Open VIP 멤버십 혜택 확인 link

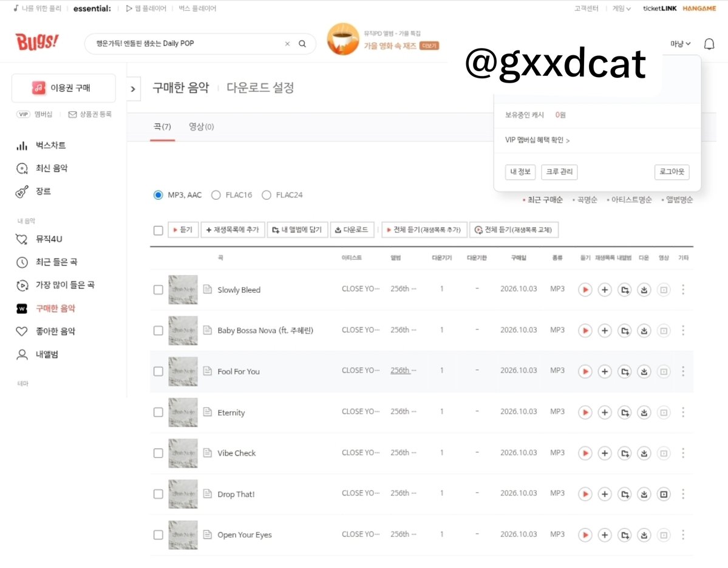pyautogui.click(x=537, y=140)
